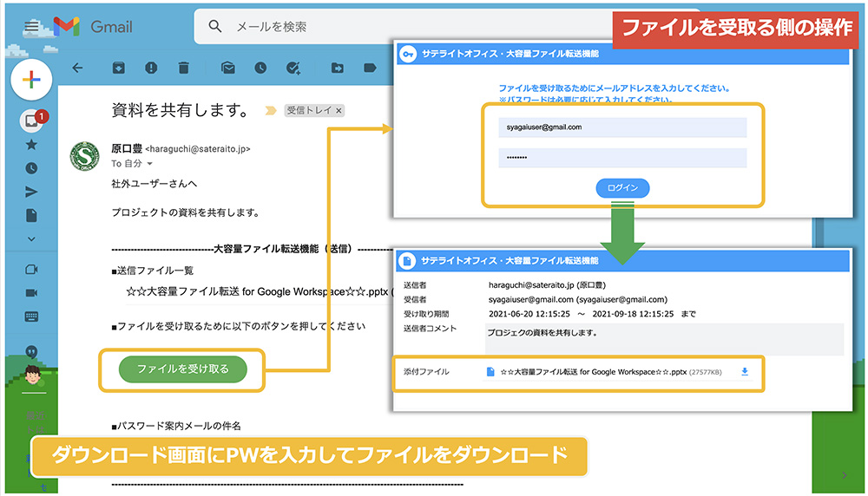Viewport: 868px width, 496px height.
Task: Click the sender name 原口豊
Action: pyautogui.click(x=126, y=148)
